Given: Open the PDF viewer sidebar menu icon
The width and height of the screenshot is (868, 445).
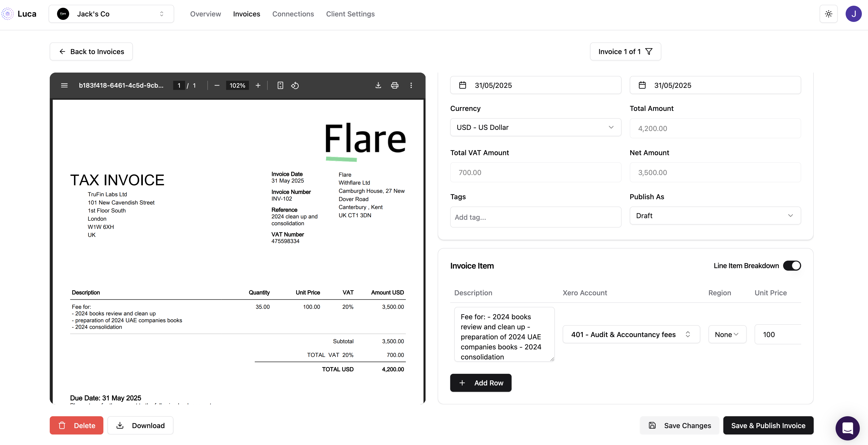Looking at the screenshot, I should pos(64,86).
